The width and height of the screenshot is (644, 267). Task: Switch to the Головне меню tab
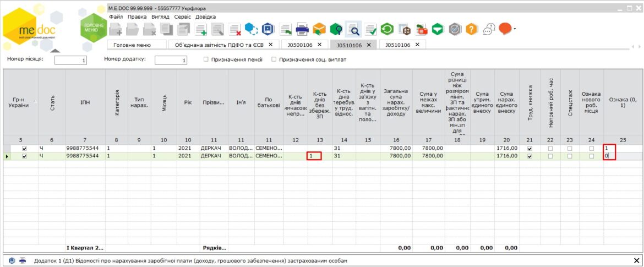click(137, 45)
